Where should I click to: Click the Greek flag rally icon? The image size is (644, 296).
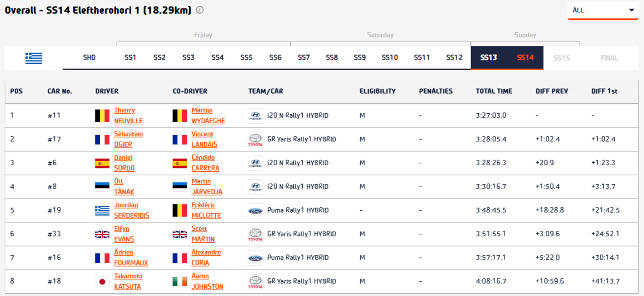coord(34,58)
